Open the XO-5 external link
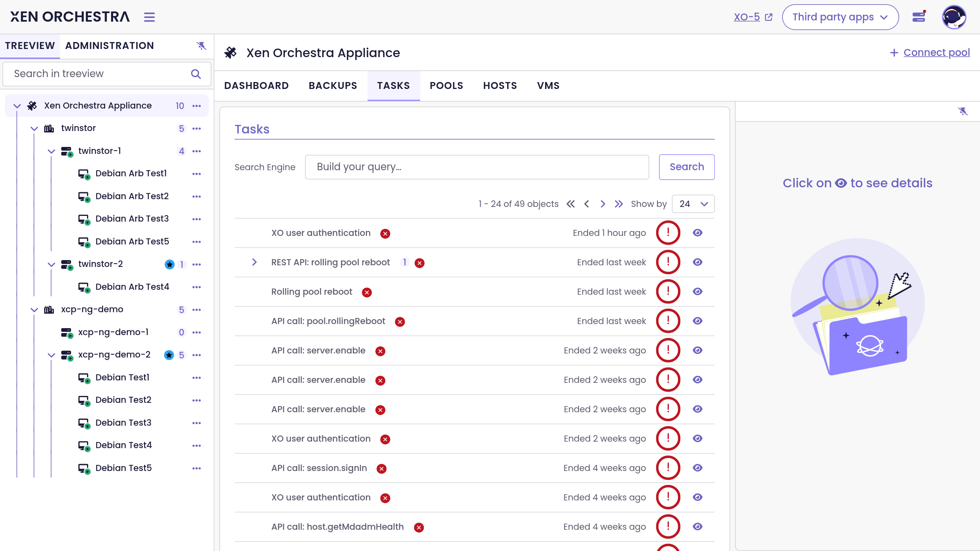This screenshot has width=980, height=551. [753, 17]
